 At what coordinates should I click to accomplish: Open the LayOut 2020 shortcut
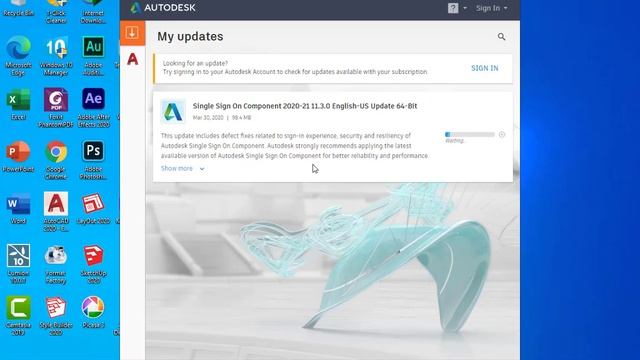[93, 209]
